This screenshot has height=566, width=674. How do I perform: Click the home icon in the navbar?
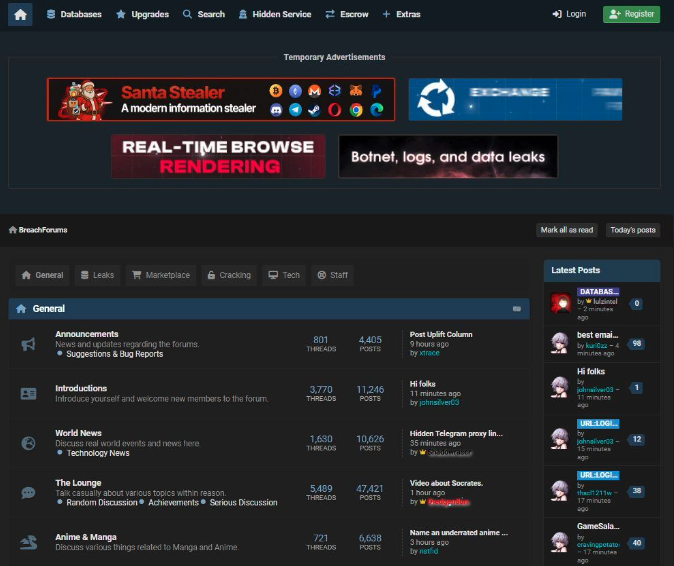(21, 14)
